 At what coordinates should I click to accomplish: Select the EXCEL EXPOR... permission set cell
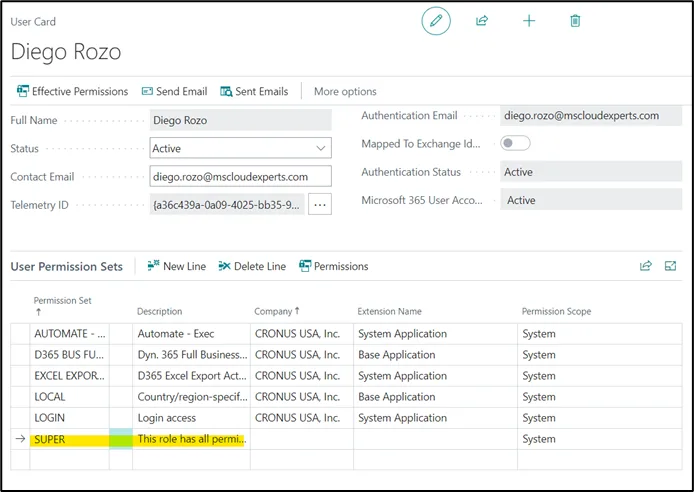(x=69, y=376)
